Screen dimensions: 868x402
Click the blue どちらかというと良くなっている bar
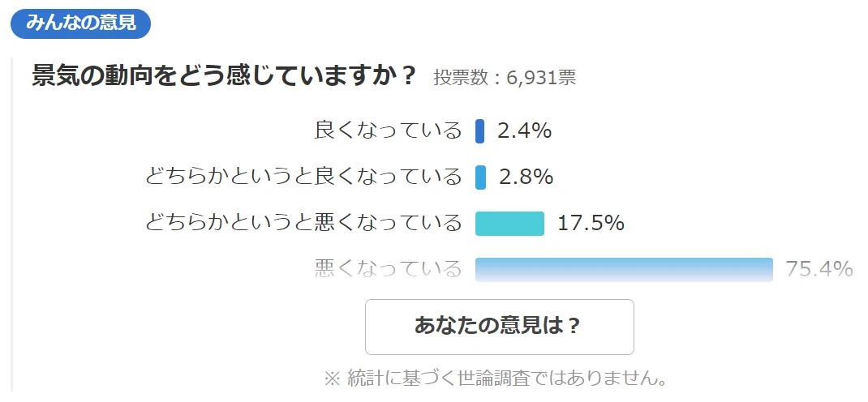point(480,177)
